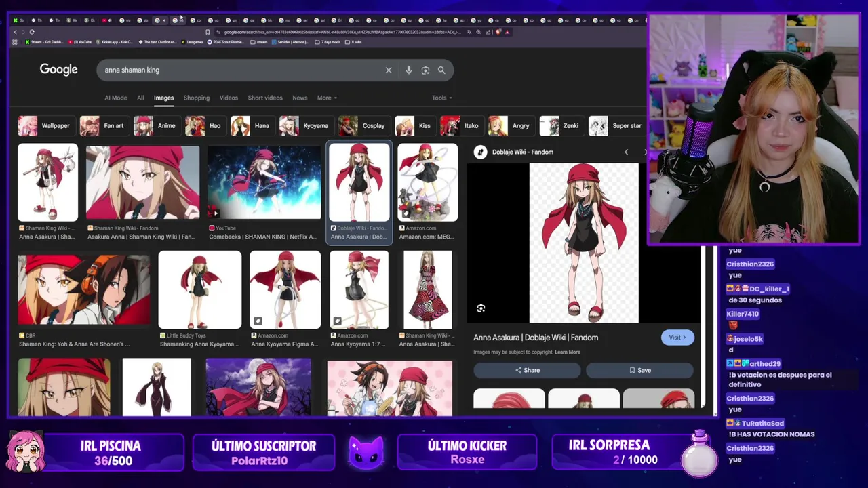Clear the search query with the X icon
Image resolution: width=868 pixels, height=488 pixels.
[x=389, y=70]
